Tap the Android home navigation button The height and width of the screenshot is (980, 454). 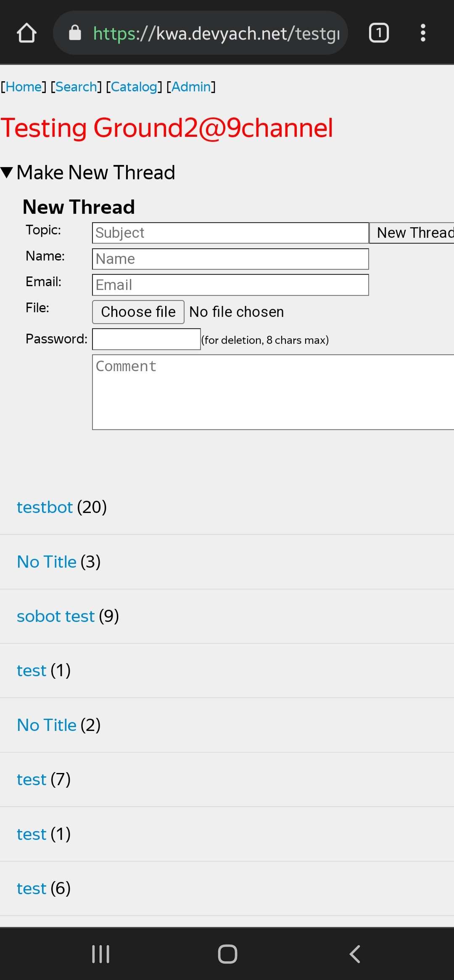tap(227, 954)
